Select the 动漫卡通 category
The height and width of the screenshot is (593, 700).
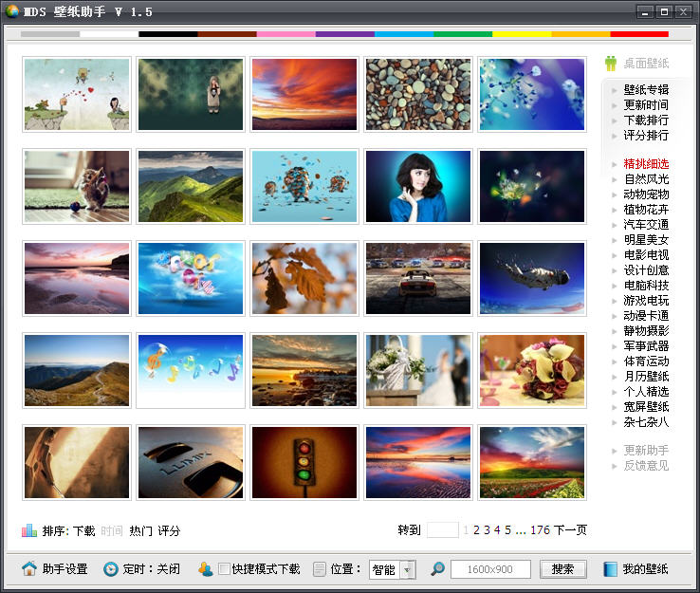(x=646, y=316)
